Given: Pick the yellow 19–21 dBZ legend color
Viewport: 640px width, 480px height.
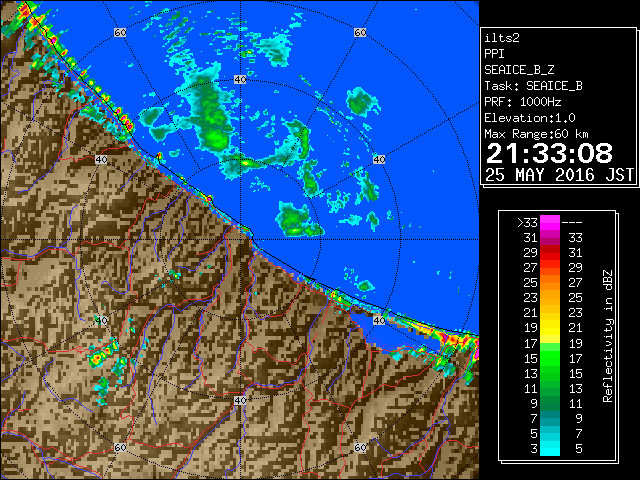Looking at the screenshot, I should click(550, 328).
